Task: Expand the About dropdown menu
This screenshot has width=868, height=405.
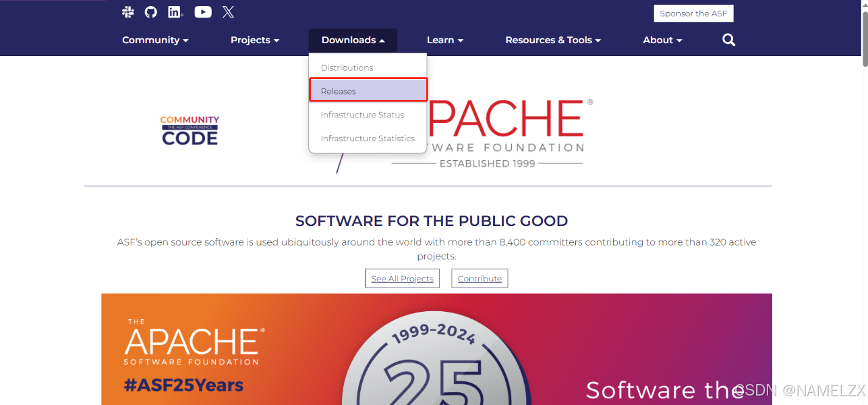Action: tap(662, 40)
